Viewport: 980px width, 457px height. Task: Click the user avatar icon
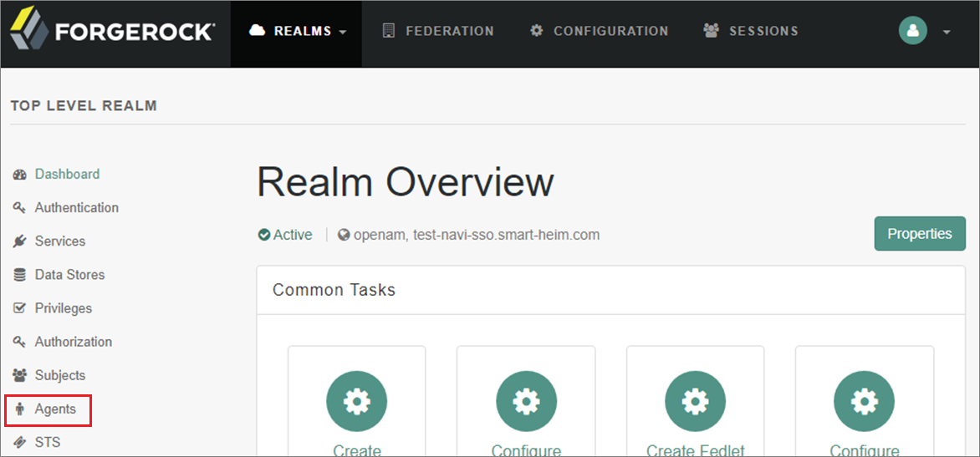click(912, 31)
